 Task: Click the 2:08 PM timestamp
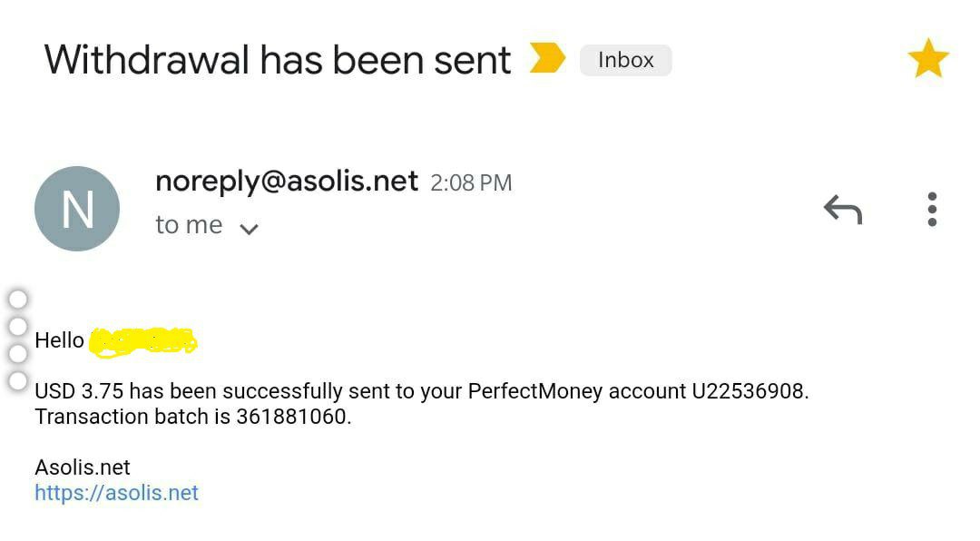[x=471, y=183]
